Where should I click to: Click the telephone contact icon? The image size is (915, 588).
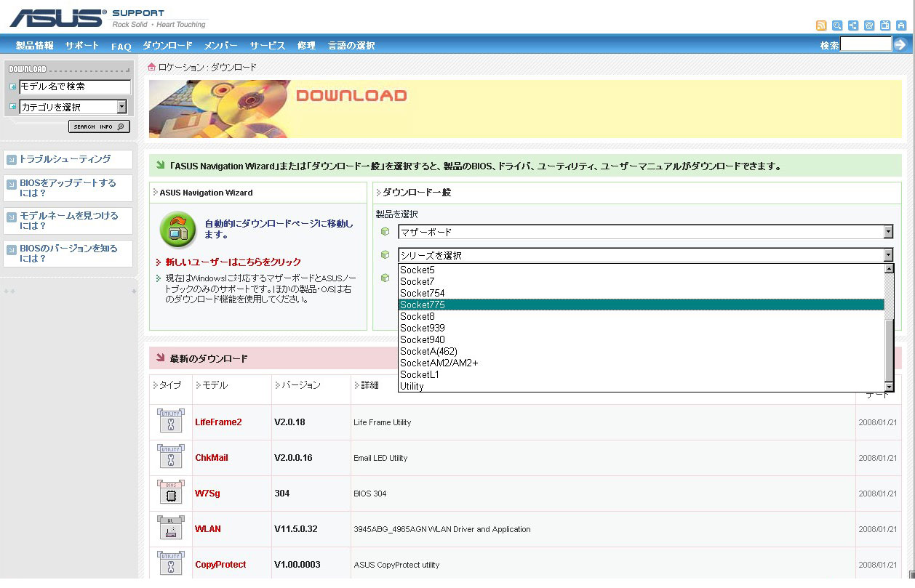pyautogui.click(x=869, y=25)
